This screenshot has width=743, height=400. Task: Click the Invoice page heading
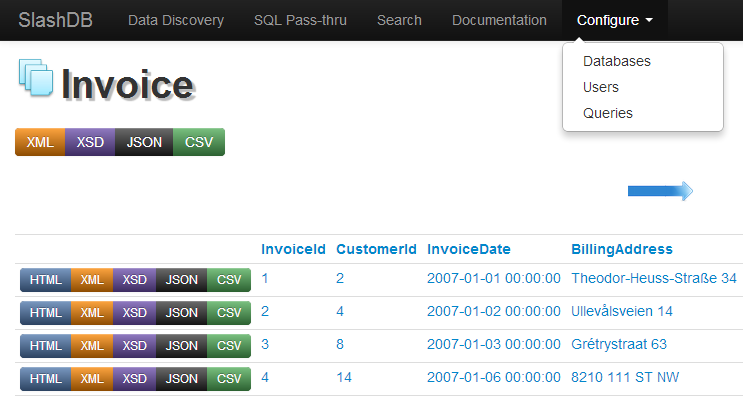point(128,85)
